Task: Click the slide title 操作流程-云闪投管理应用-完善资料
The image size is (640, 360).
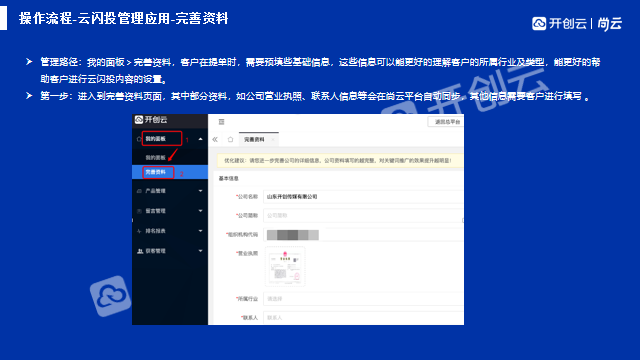Action: click(x=123, y=18)
